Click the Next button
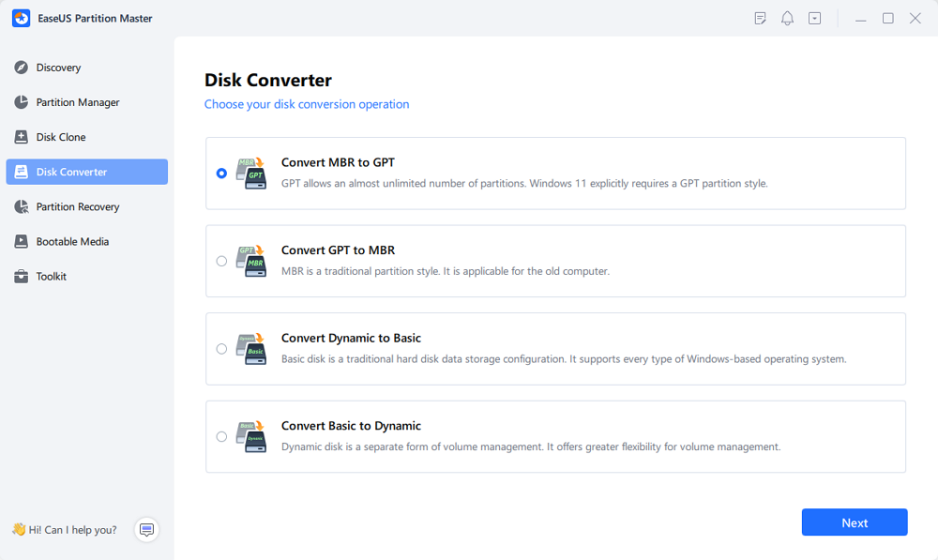Screen dimensions: 938x560 (x=855, y=522)
